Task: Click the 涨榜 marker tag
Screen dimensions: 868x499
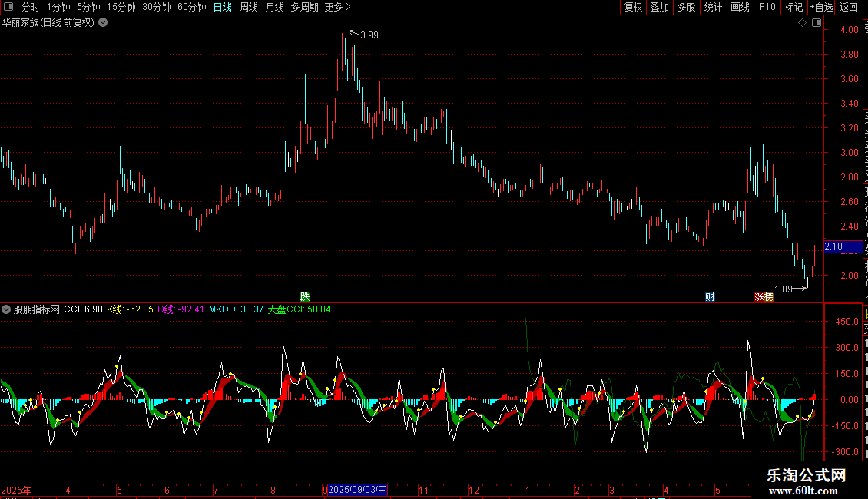Action: tap(764, 297)
